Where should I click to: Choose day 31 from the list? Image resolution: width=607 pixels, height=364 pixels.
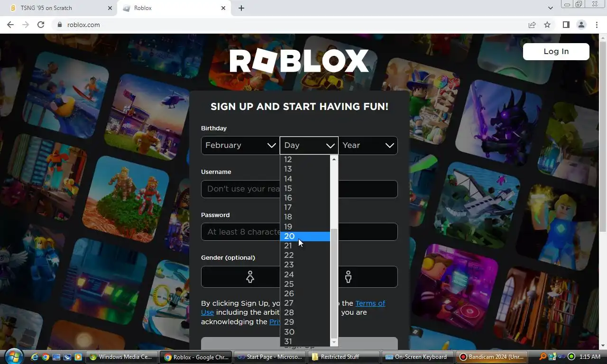(x=305, y=341)
